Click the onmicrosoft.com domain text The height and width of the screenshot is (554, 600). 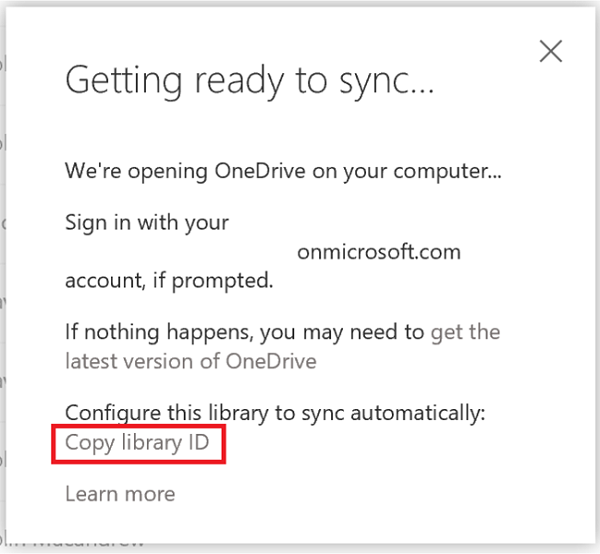click(379, 252)
